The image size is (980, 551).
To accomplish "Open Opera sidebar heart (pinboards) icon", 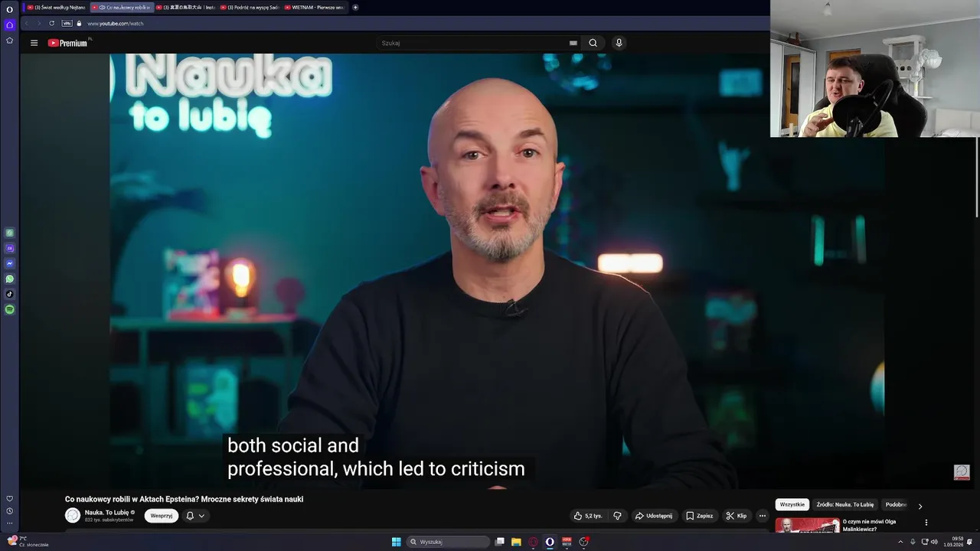I will (x=9, y=498).
